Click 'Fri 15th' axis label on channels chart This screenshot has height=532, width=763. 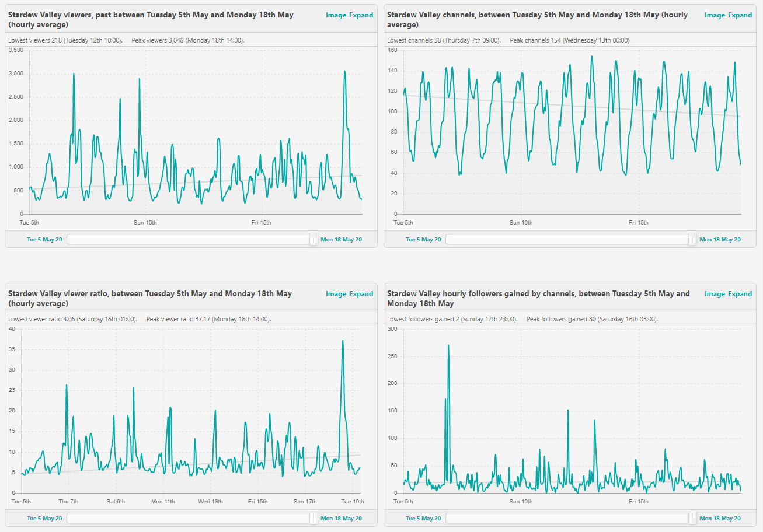click(x=639, y=222)
